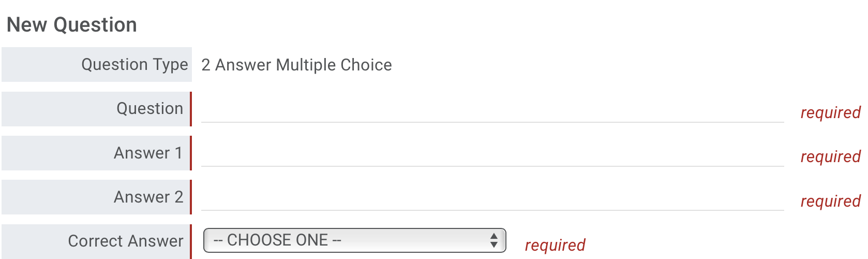Click the Correct Answer label
Screen dimensions: 868x259
[126, 241]
